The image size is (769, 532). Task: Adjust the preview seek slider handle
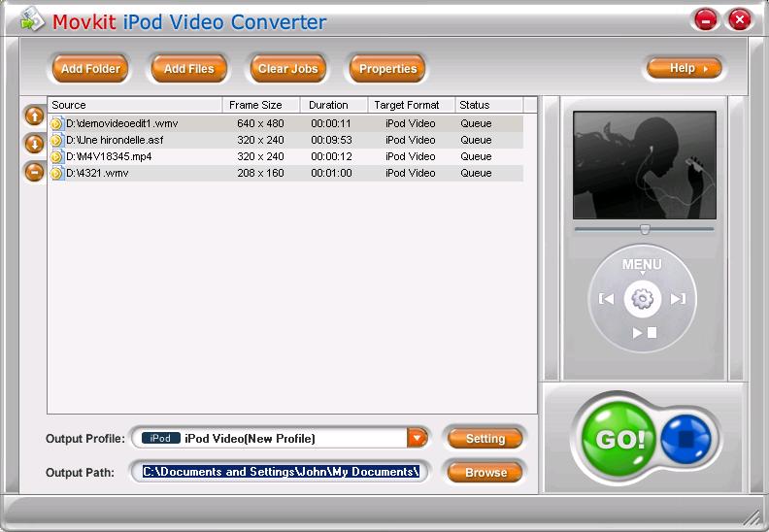645,229
